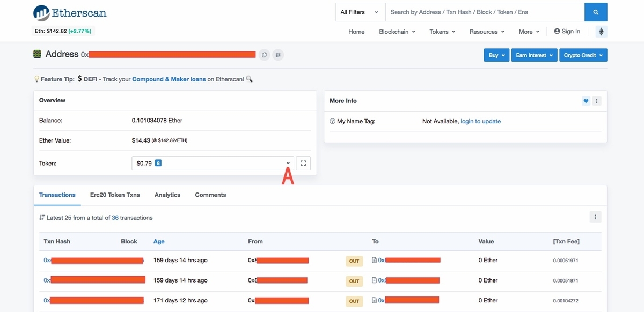Focus the search by address input field
Screen dimensions: 644x312
point(485,12)
